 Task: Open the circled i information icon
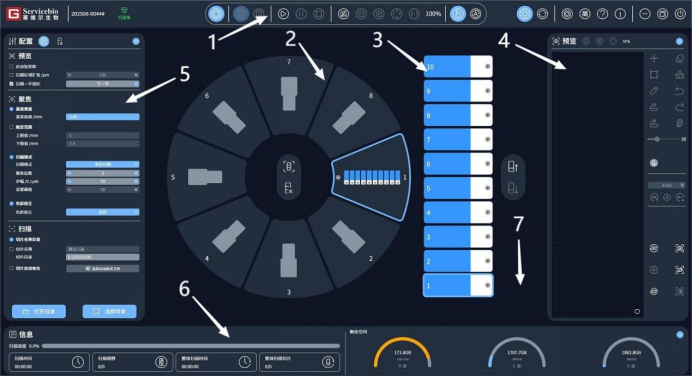pos(620,14)
